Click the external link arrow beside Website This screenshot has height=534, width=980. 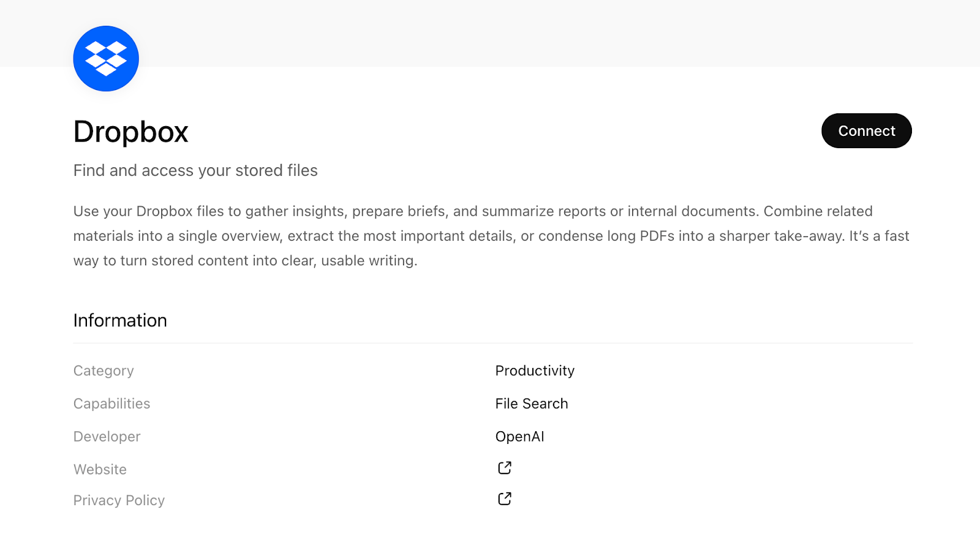(503, 467)
